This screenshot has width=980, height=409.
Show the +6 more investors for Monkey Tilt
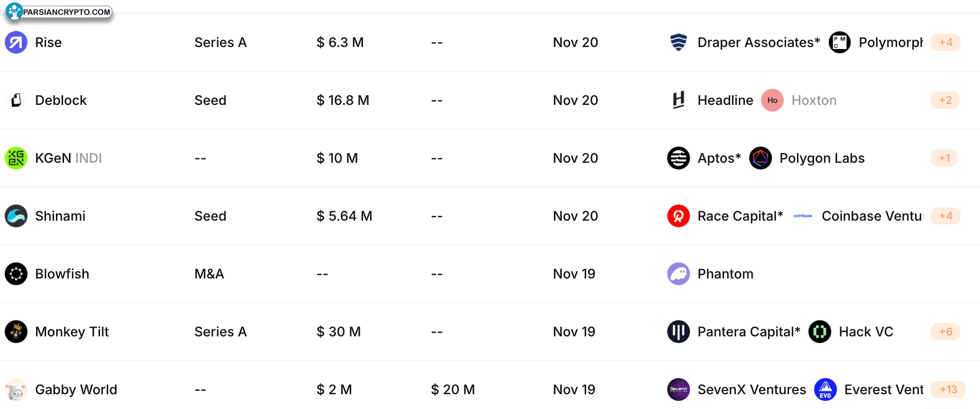(x=946, y=331)
